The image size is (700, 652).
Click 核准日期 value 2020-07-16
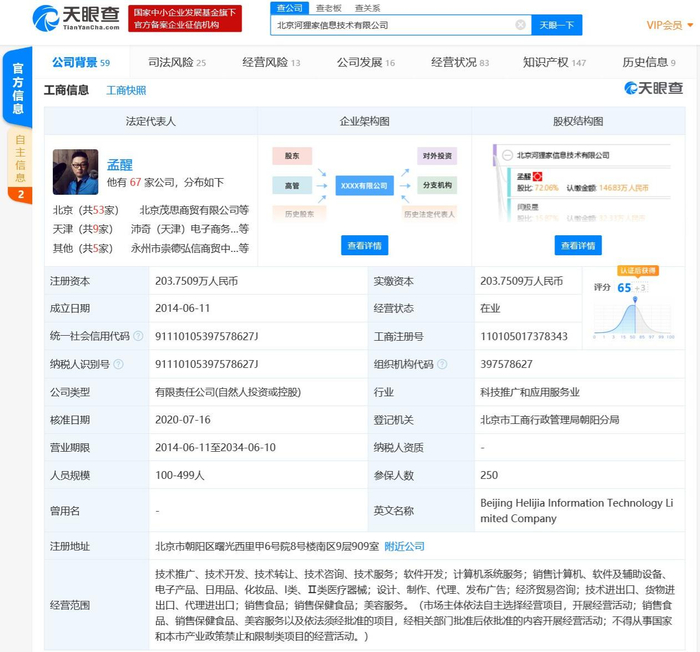point(183,420)
